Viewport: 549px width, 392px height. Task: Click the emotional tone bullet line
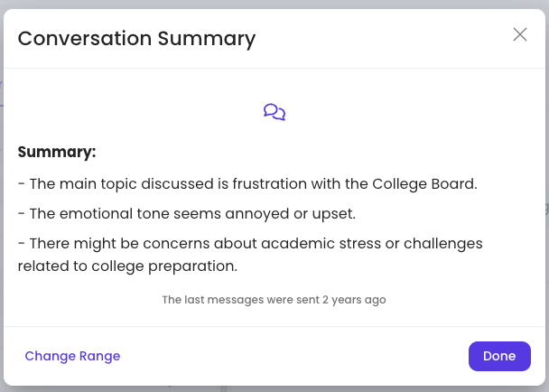187,214
